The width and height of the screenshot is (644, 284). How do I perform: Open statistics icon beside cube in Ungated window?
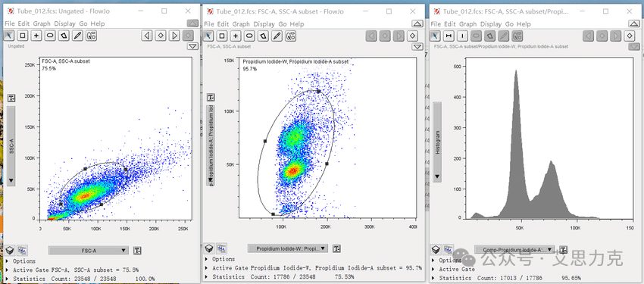click(22, 250)
